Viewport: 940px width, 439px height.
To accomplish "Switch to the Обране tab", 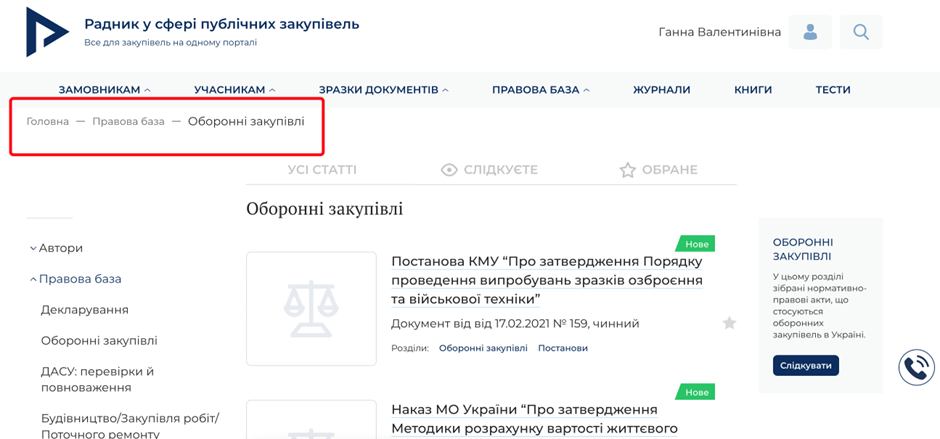I will (x=658, y=170).
